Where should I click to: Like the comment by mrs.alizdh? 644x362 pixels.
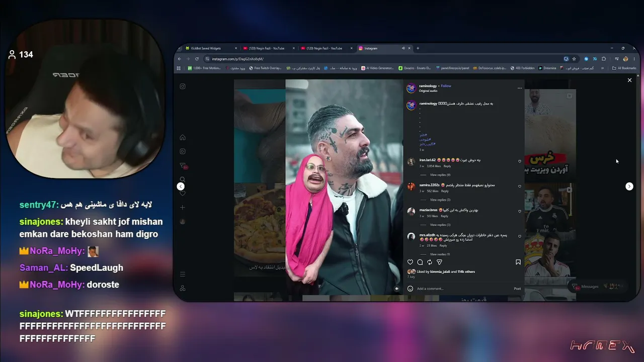[520, 236]
